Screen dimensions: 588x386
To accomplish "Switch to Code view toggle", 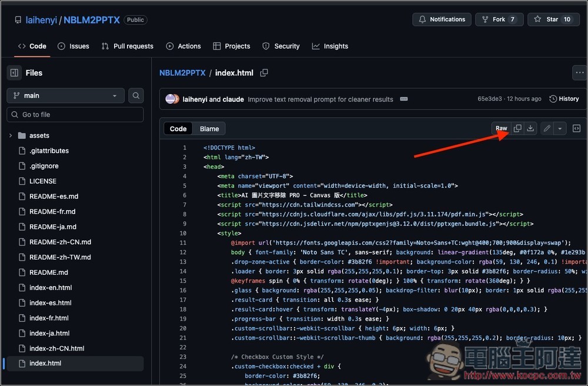I will (x=178, y=129).
